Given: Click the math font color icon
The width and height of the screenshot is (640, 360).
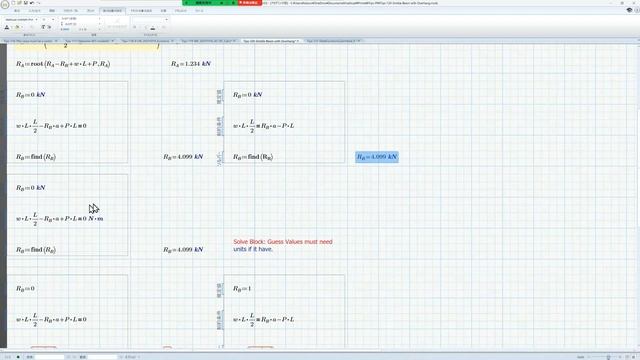Looking at the screenshot, I should point(7,27).
